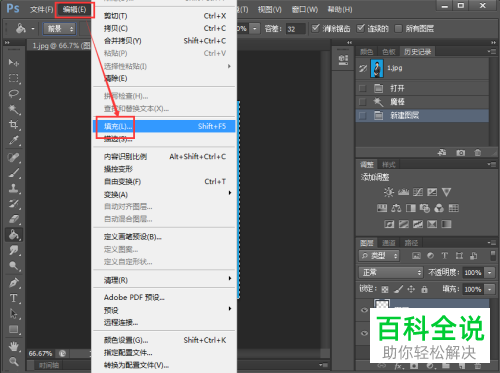500x373 pixels.
Task: Switch to the 色板 swatches tab
Action: coord(389,52)
